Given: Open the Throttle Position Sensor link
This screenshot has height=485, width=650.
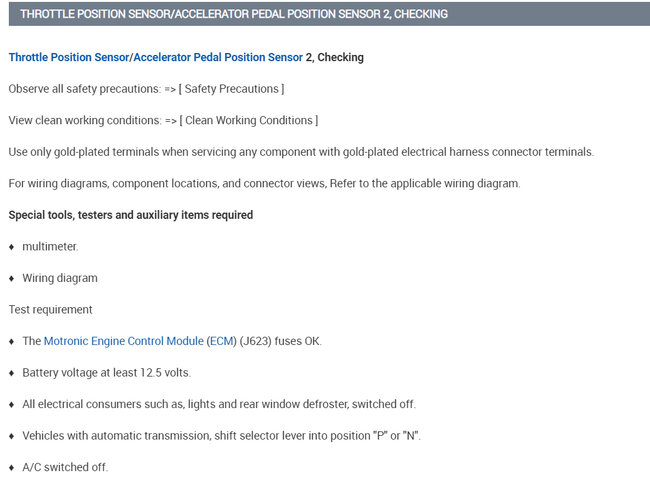Looking at the screenshot, I should pos(68,57).
